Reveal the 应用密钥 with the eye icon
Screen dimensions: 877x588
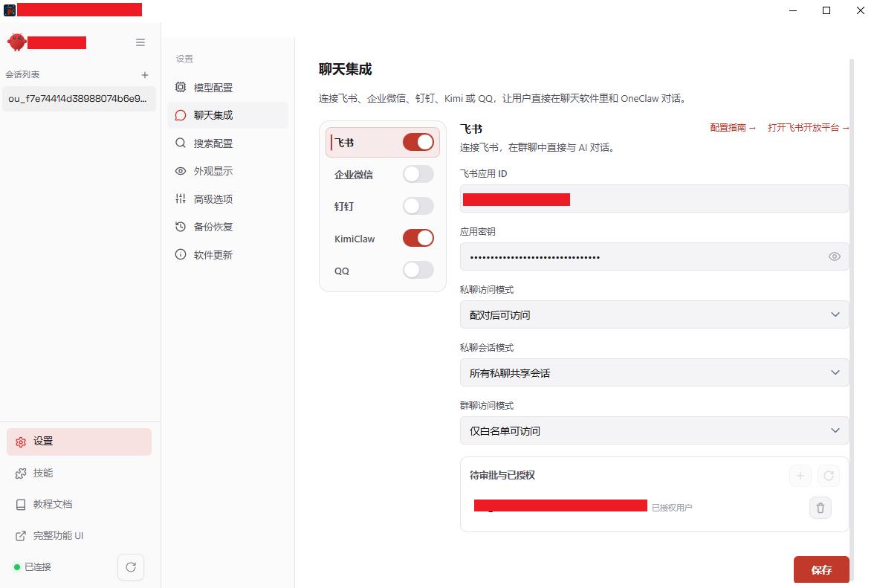coord(834,256)
